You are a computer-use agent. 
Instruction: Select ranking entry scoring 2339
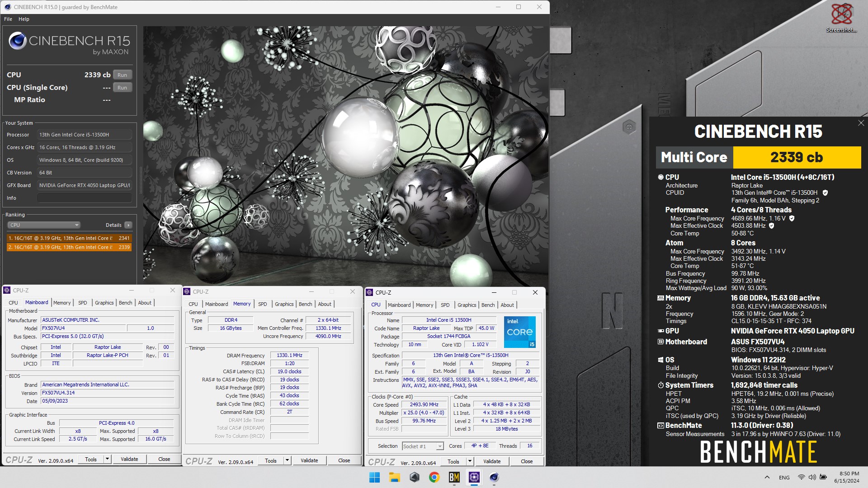tap(69, 247)
